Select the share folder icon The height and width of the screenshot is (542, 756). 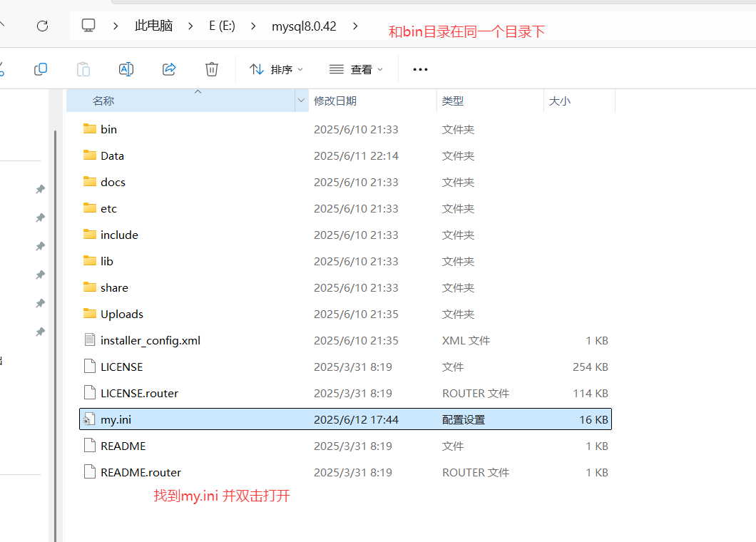tap(90, 287)
